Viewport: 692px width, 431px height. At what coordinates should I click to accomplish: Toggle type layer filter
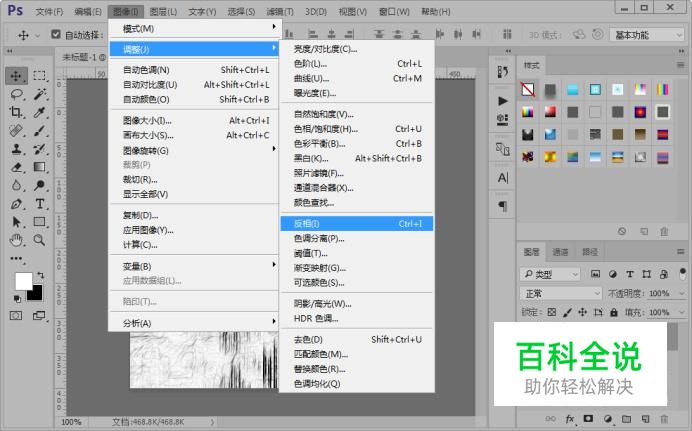tap(630, 274)
